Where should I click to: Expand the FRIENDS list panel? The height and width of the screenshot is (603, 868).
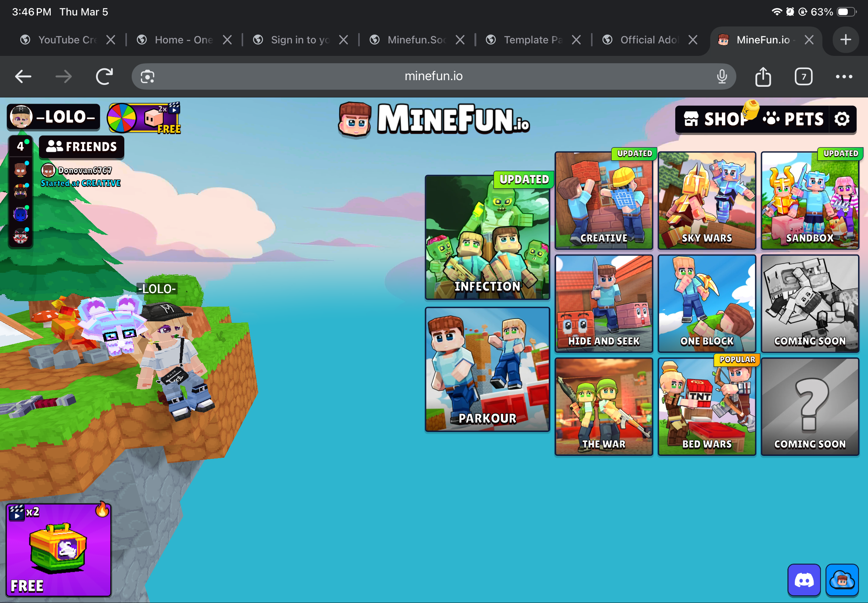[x=82, y=147]
